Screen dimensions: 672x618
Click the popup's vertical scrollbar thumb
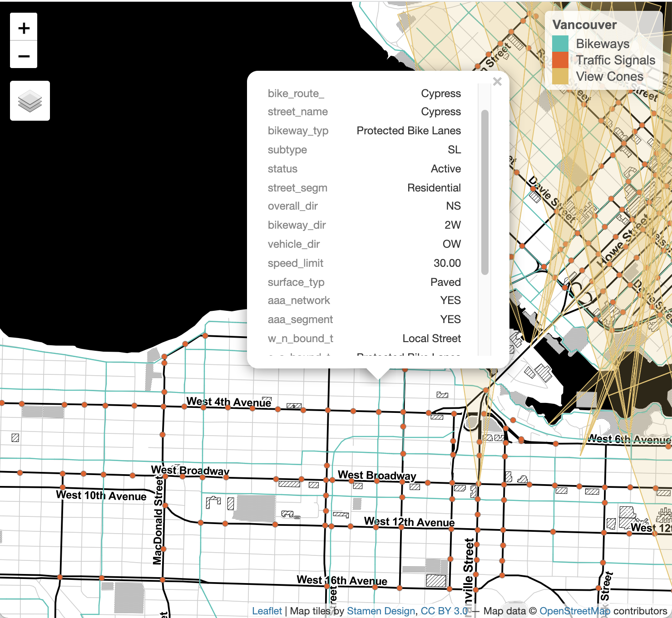[x=485, y=192]
